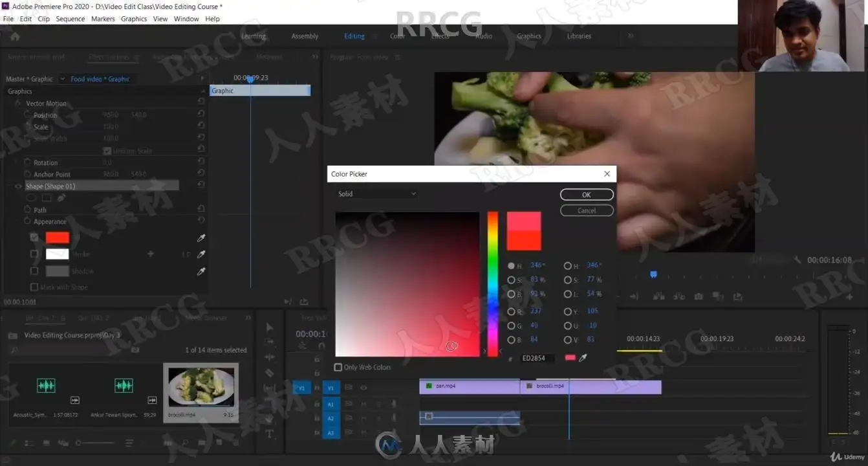
Task: Expand the Project panel tabs overflow chevron
Action: click(248, 318)
